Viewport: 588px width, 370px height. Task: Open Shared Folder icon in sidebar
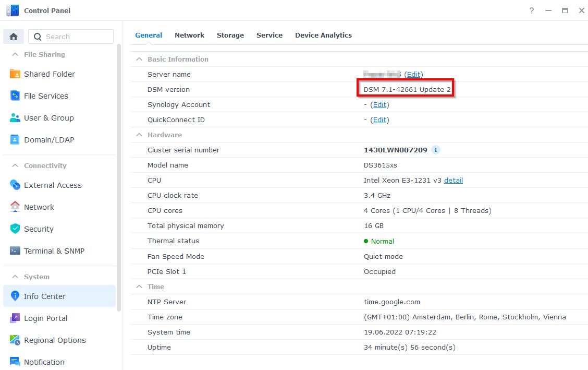tap(15, 74)
